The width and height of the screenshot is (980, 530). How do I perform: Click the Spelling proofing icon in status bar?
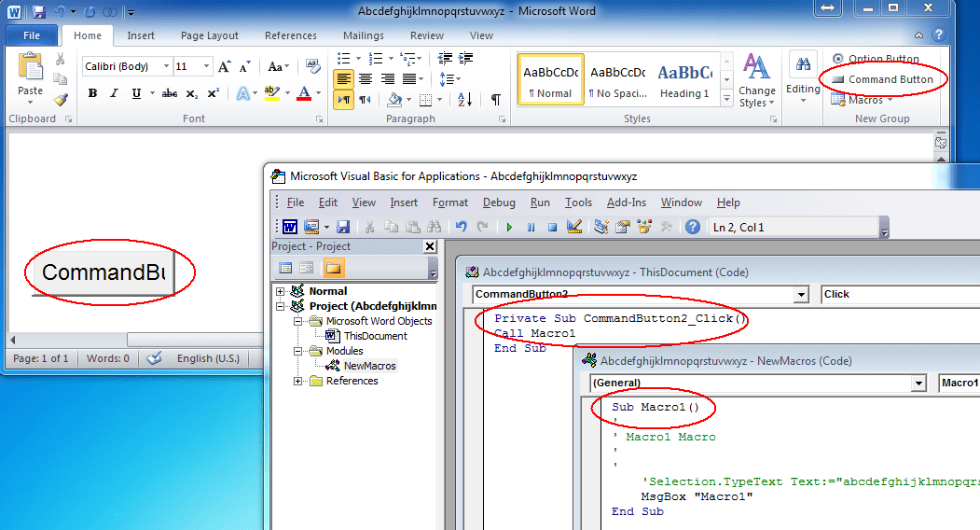click(154, 358)
